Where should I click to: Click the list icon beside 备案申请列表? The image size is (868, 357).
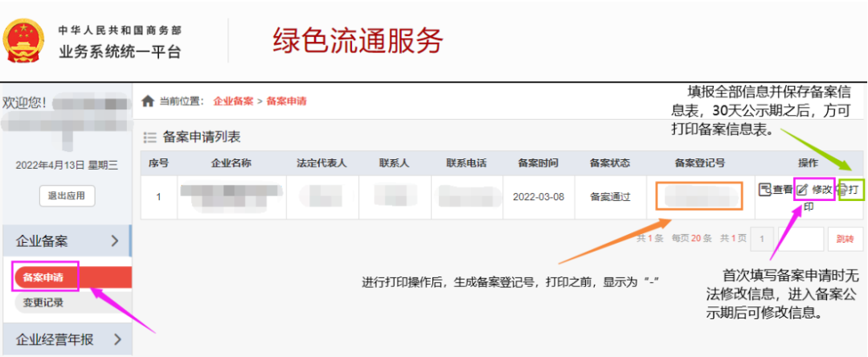pos(149,137)
